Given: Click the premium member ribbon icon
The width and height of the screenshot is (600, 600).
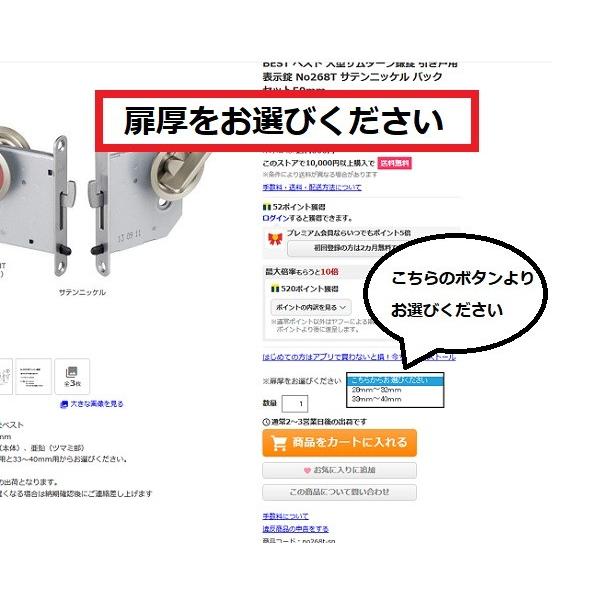Looking at the screenshot, I should click(x=275, y=239).
